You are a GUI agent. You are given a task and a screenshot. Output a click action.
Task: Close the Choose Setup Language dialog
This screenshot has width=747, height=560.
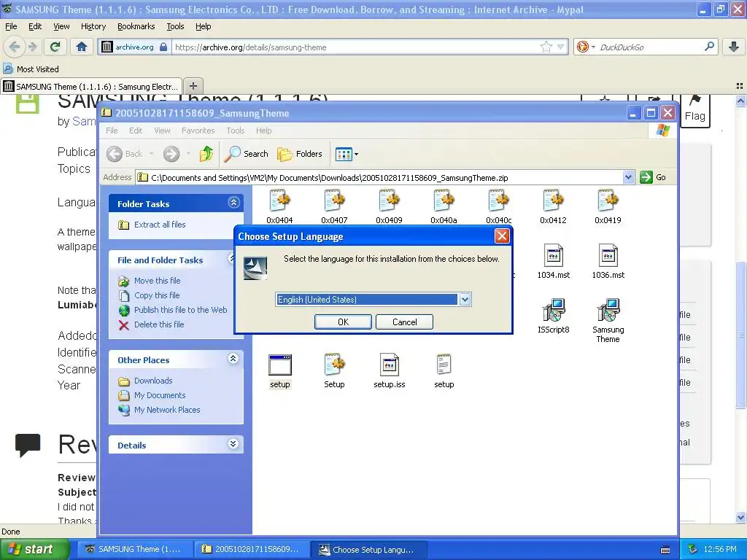(x=502, y=236)
